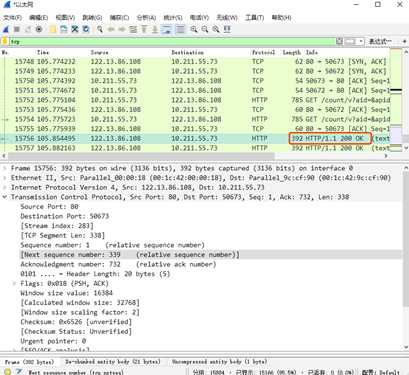Screen dimensions: 409x375
Task: Open capture file properties status bar icon
Action: tap(19, 372)
